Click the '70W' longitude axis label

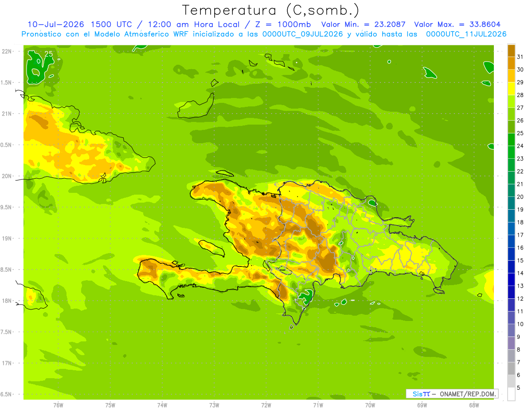click(370, 405)
